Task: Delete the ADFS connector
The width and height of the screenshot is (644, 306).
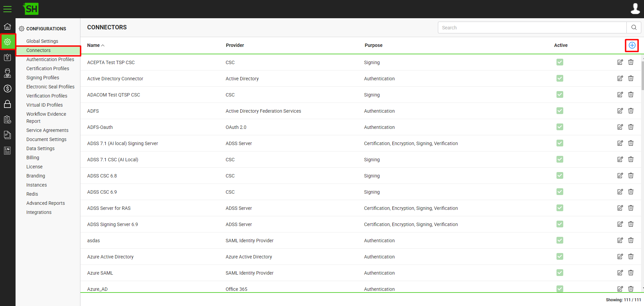Action: point(631,111)
